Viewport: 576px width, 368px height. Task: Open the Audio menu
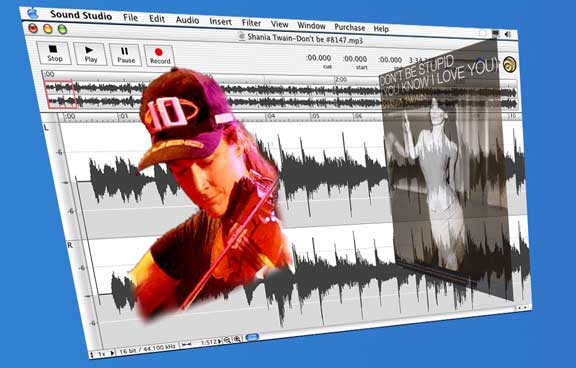(187, 19)
